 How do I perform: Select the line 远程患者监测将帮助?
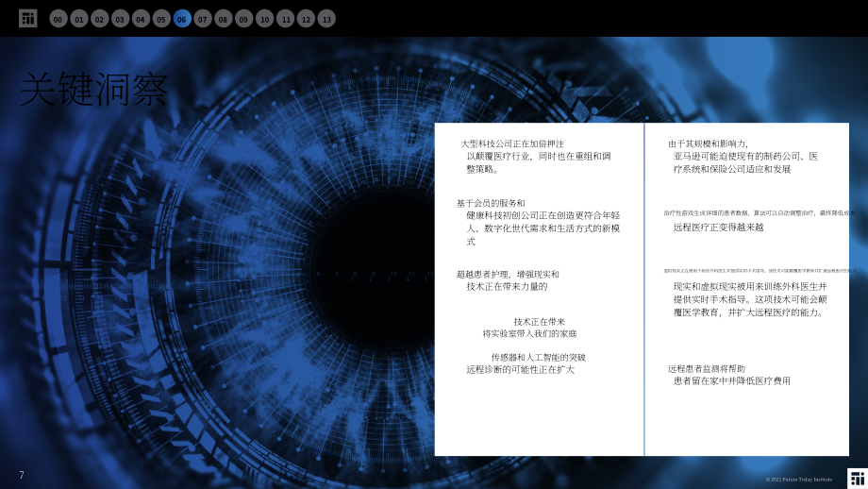[x=707, y=368]
